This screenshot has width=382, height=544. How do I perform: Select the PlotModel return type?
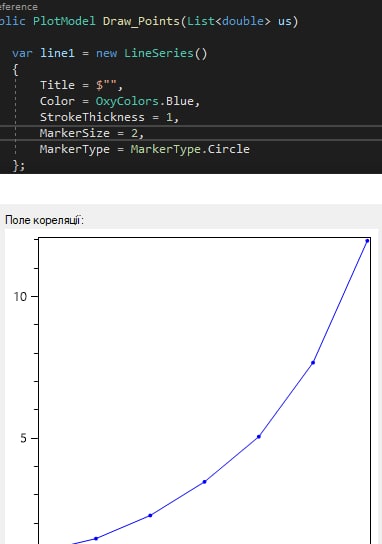64,21
